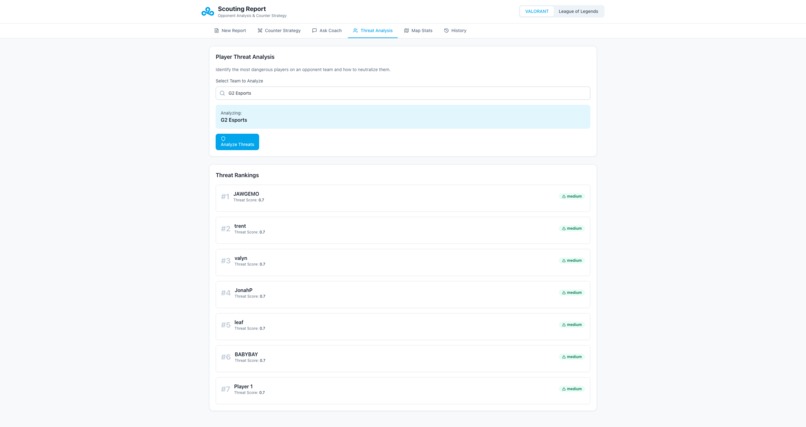
Task: Click medium badge on Player 1 row
Action: coord(572,389)
